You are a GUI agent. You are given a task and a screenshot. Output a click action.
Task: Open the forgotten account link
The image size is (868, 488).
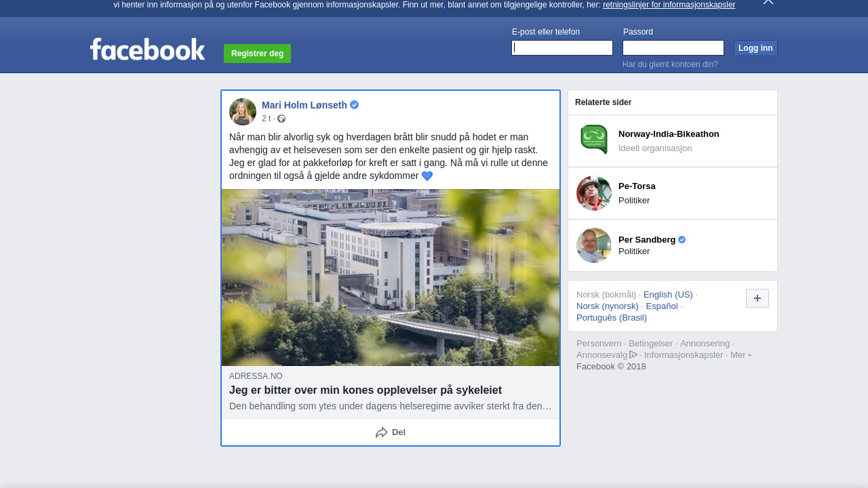[x=670, y=64]
